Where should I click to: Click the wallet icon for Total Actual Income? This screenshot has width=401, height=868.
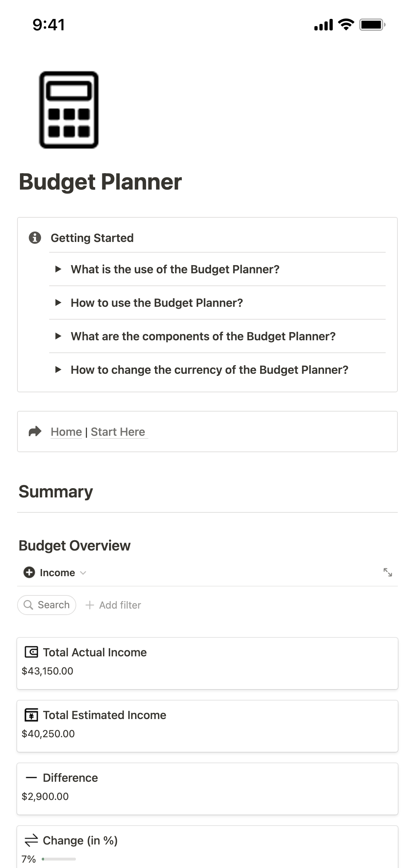tap(31, 652)
